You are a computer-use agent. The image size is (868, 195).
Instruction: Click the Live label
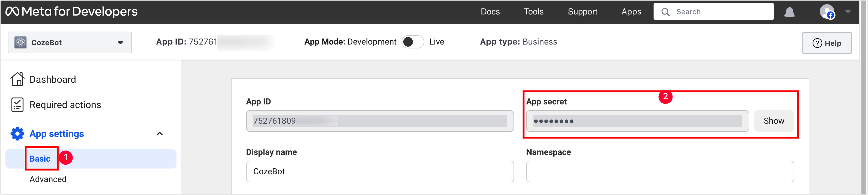pyautogui.click(x=436, y=42)
